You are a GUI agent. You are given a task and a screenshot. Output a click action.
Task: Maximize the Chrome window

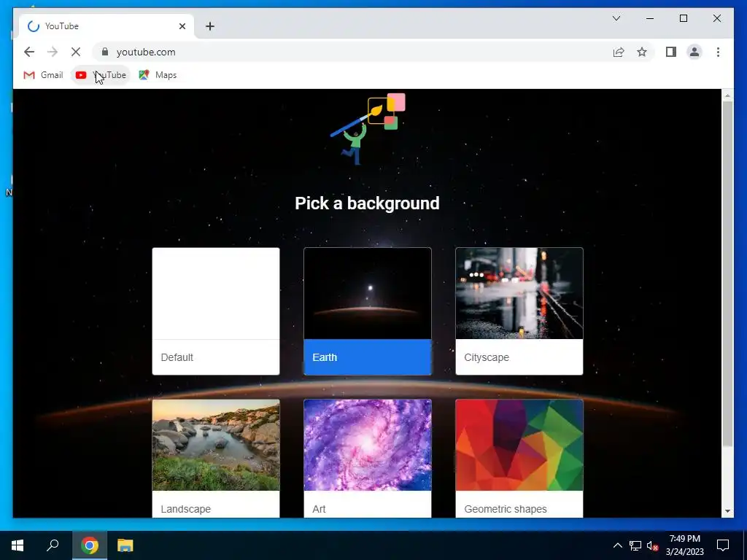pos(683,18)
